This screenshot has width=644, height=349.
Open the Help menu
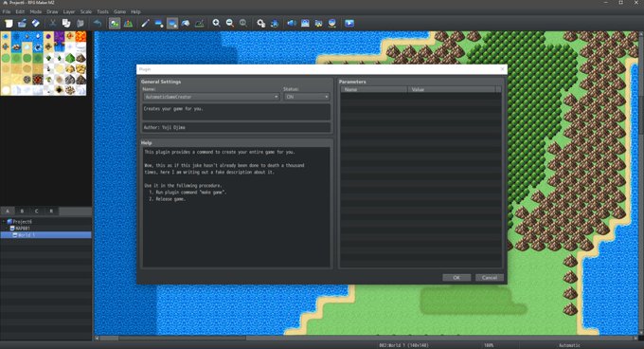coord(135,11)
